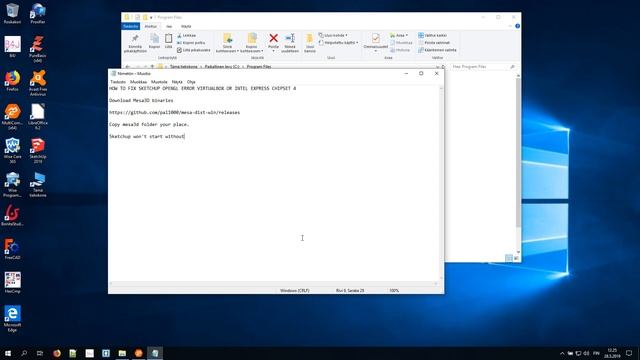Open the Helpotettu käyttö dropdown in Explorer
The width and height of the screenshot is (640, 360).
pyautogui.click(x=338, y=42)
